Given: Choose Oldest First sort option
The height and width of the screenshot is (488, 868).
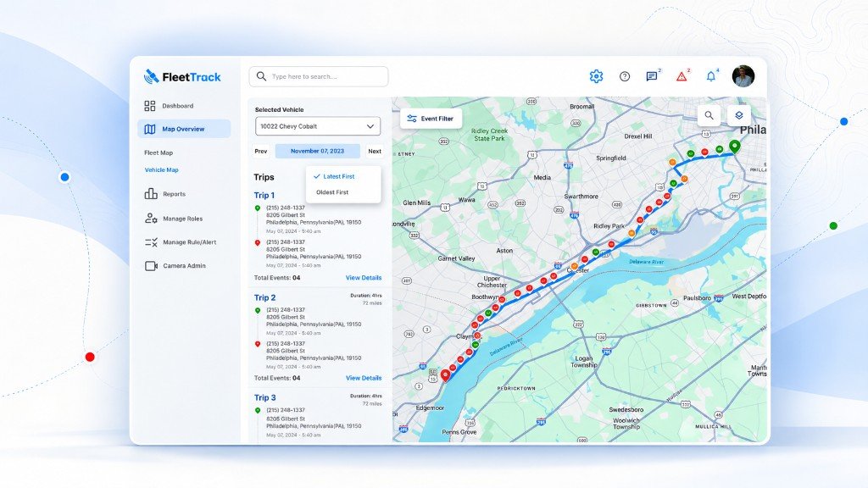Looking at the screenshot, I should tap(332, 192).
